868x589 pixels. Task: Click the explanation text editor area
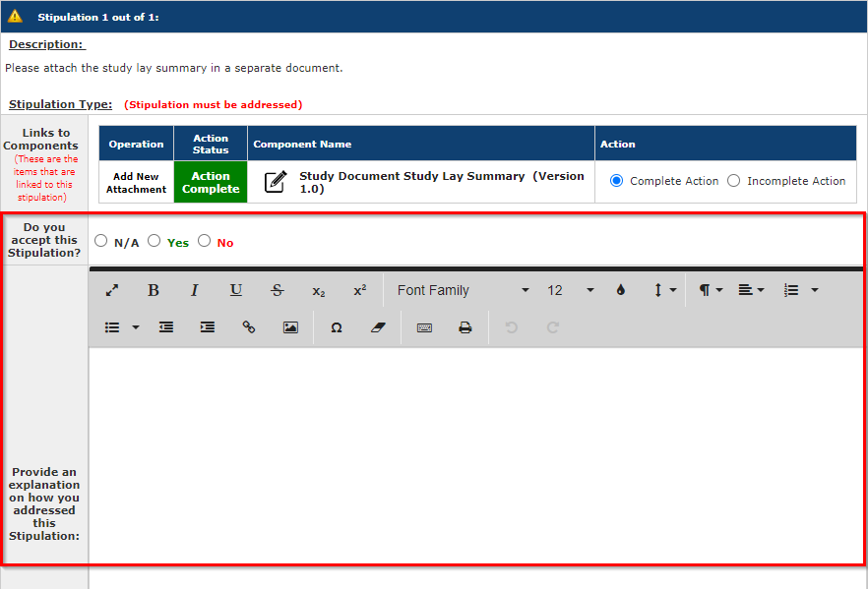coord(475,454)
